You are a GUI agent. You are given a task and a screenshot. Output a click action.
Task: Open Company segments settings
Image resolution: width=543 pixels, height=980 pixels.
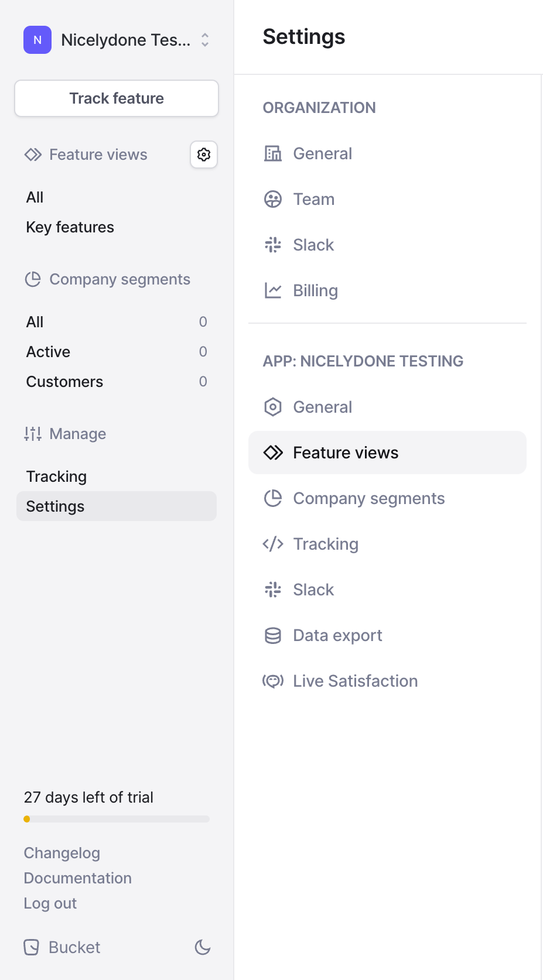pyautogui.click(x=387, y=498)
